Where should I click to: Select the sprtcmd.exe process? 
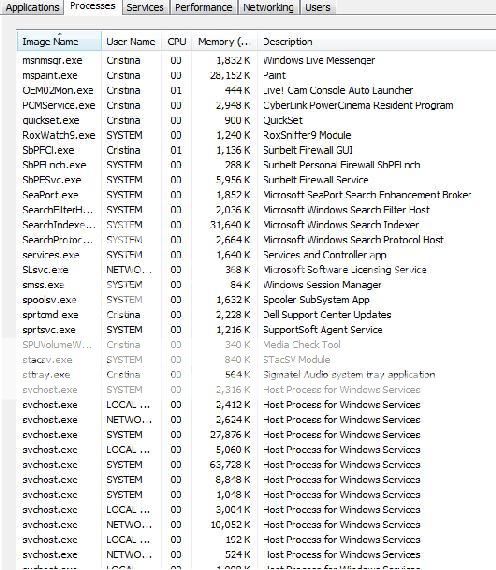(x=256, y=314)
